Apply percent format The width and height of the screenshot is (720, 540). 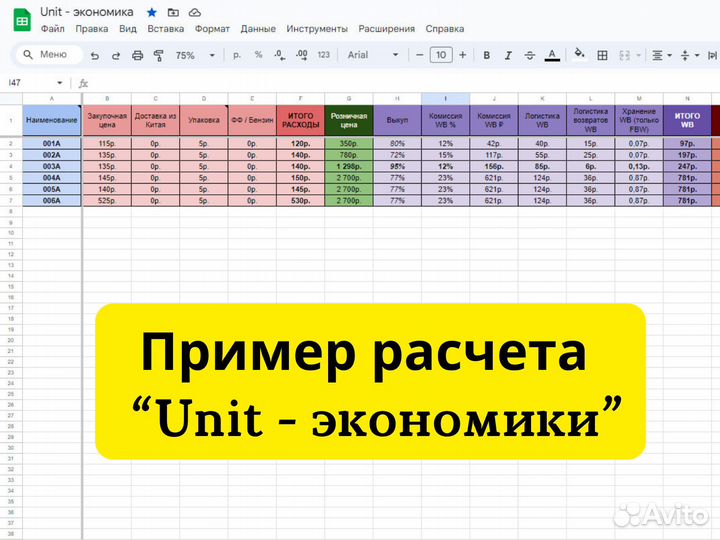pyautogui.click(x=259, y=55)
